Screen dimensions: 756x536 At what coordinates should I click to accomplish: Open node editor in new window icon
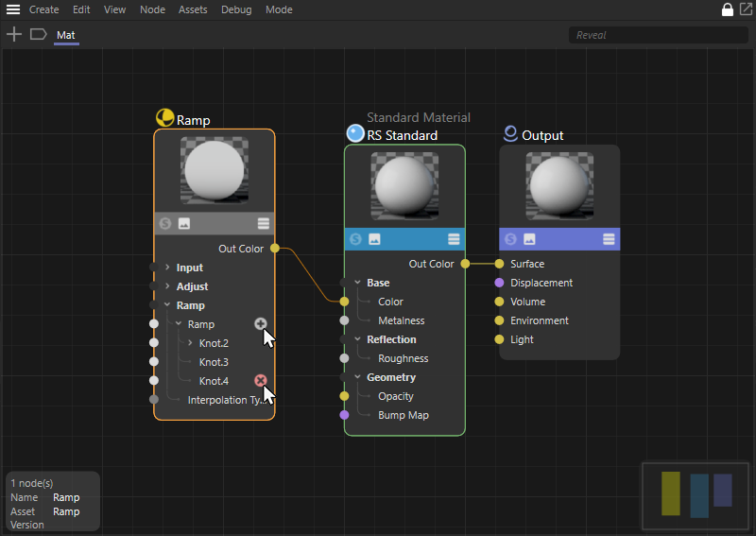(x=746, y=9)
